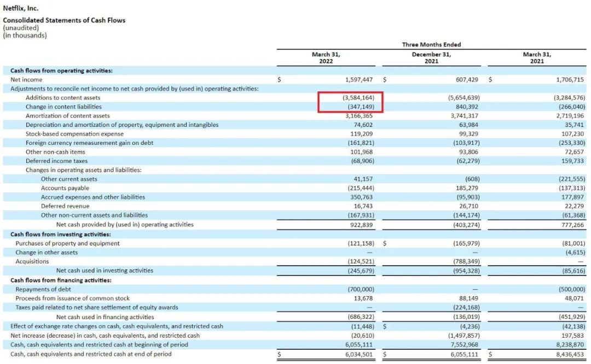The width and height of the screenshot is (591, 364).
Task: Click 'Net cash provided by (used in) operating activities'
Action: tap(125, 225)
